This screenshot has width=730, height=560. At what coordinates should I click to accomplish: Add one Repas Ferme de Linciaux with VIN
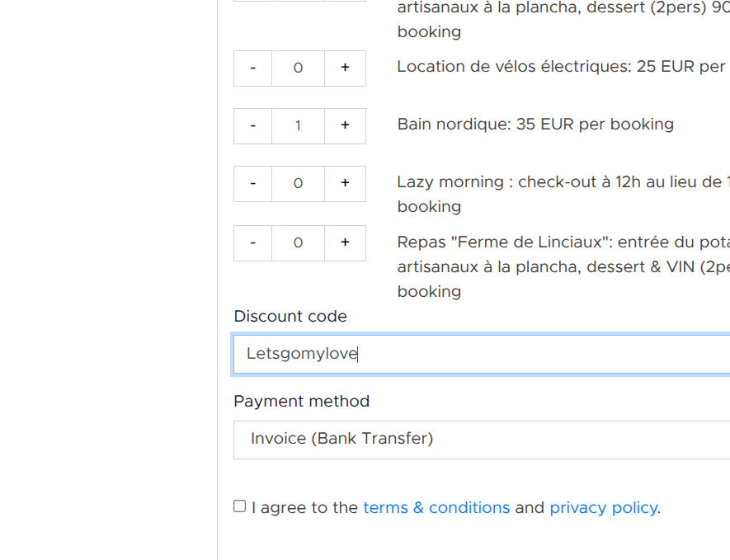tap(345, 243)
